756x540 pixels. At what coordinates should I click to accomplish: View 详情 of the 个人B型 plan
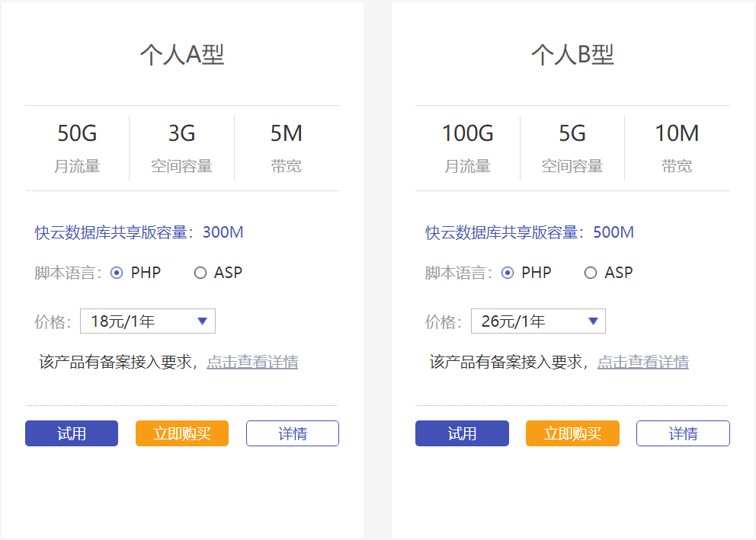point(683,433)
